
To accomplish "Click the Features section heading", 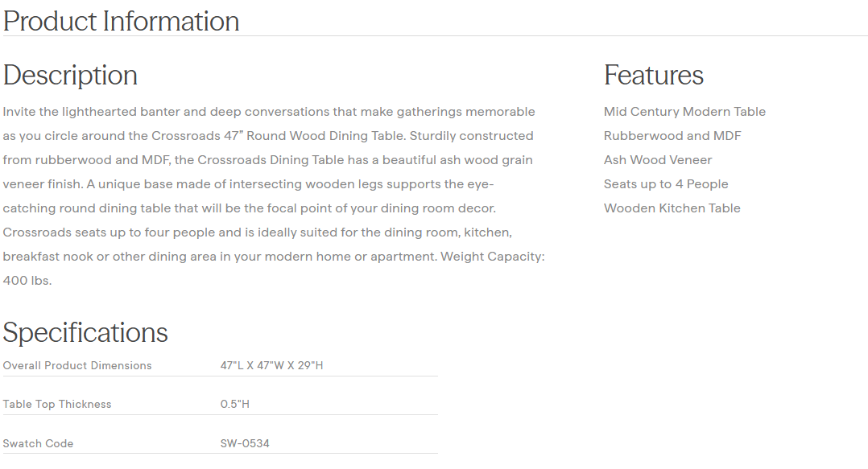I will coord(653,75).
